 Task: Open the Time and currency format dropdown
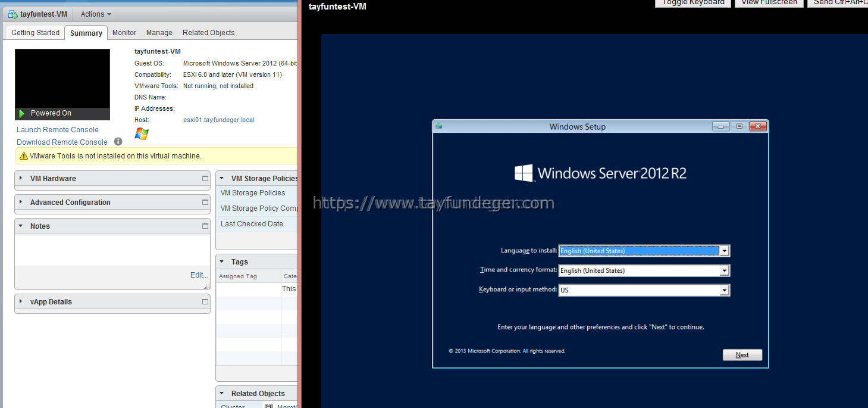[x=724, y=270]
